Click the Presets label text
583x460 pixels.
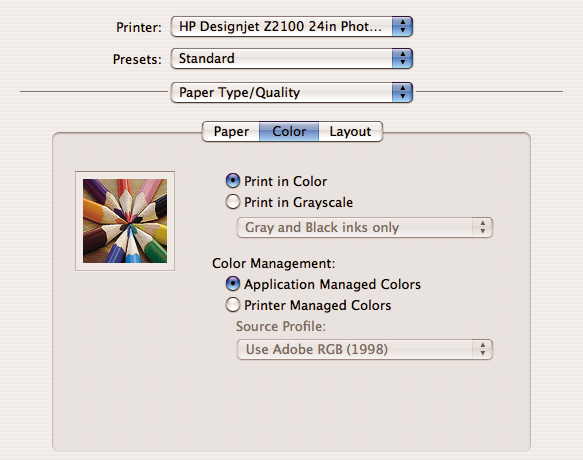137,59
